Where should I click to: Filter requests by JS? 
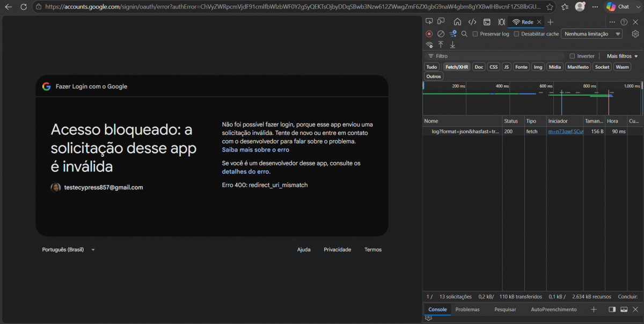[x=506, y=67]
